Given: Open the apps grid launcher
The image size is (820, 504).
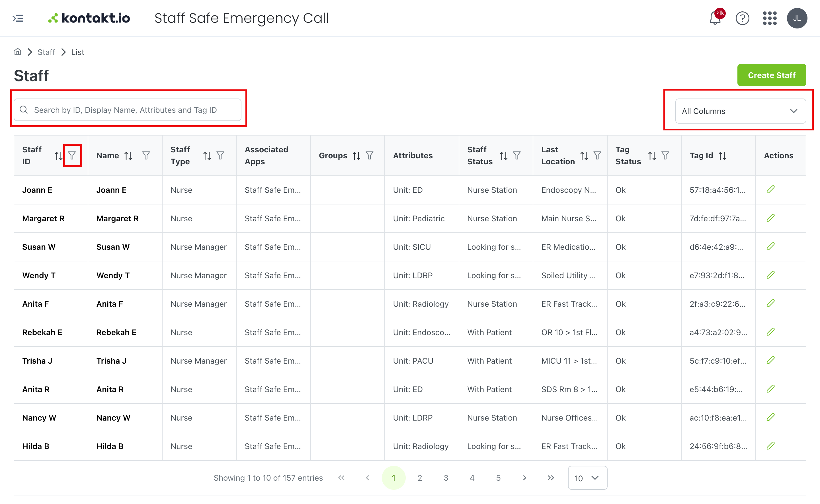Looking at the screenshot, I should (770, 18).
